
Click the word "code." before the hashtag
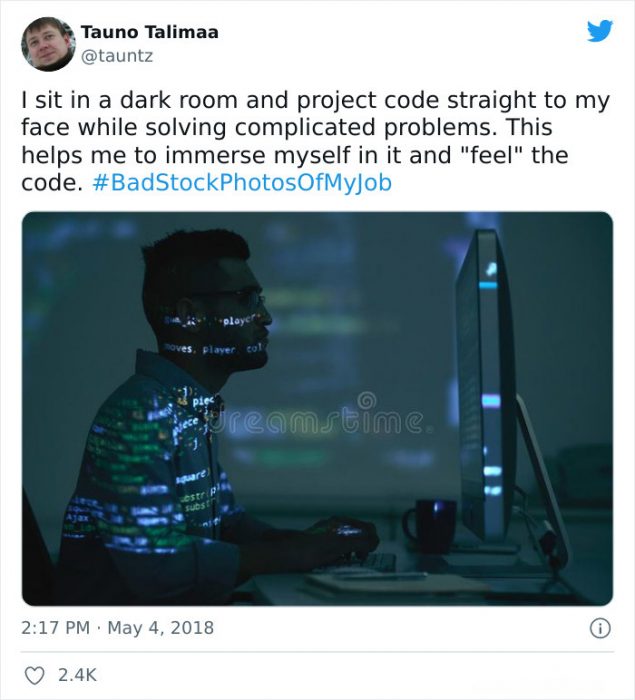(x=52, y=183)
